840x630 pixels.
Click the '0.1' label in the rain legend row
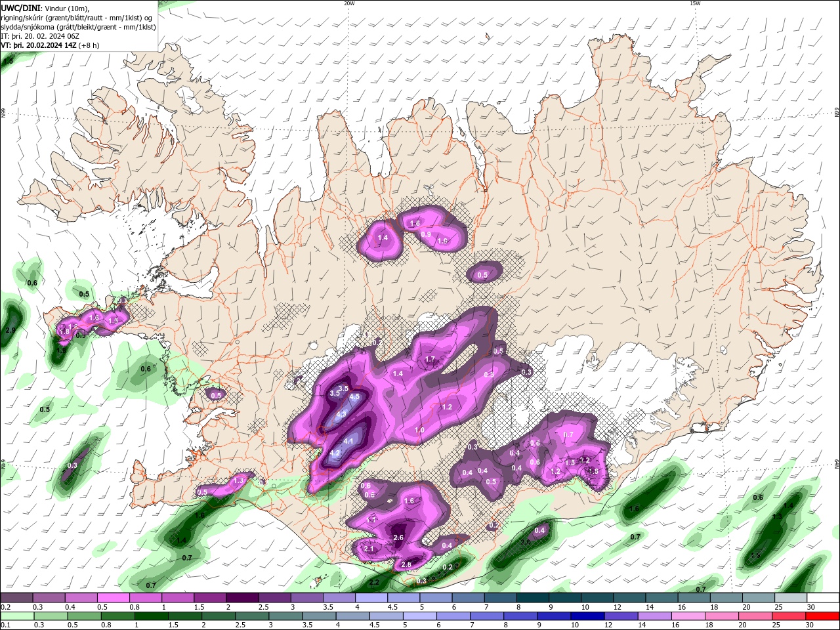(x=6, y=625)
